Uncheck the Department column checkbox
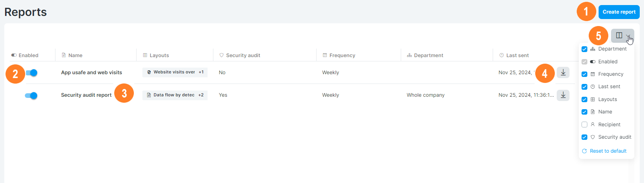 (x=584, y=49)
